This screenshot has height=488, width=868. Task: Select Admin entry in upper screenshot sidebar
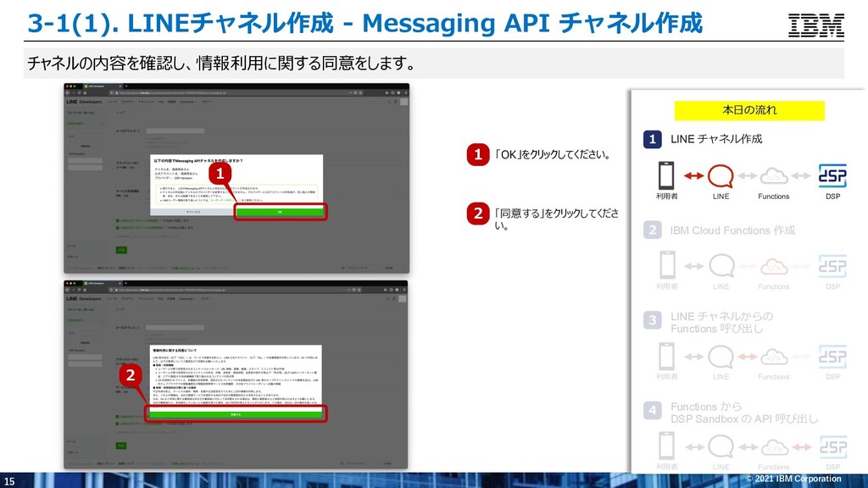click(x=86, y=146)
